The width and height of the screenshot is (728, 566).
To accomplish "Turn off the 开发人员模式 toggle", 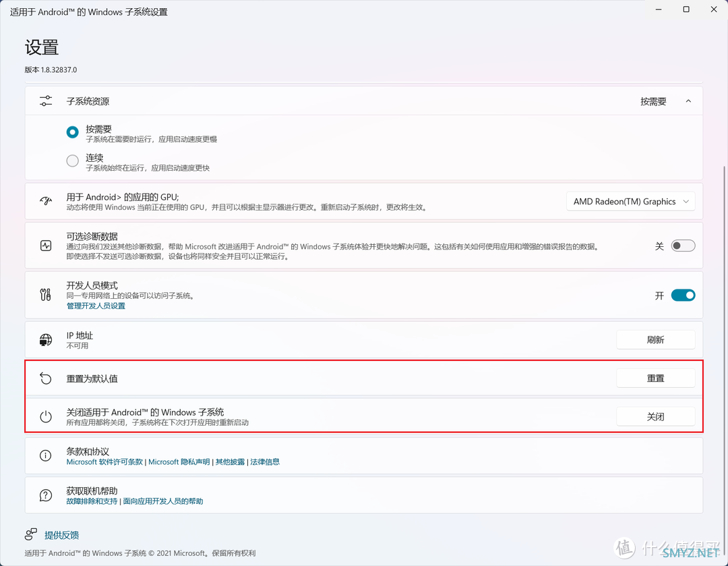I will (683, 295).
